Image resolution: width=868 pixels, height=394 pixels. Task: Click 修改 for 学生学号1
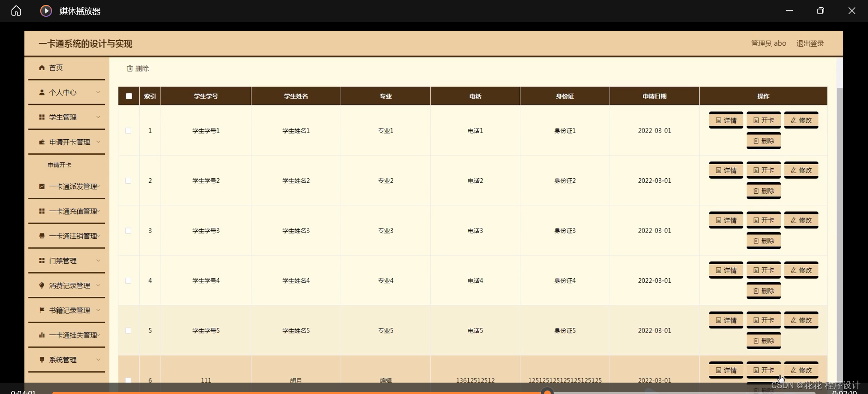coord(801,120)
